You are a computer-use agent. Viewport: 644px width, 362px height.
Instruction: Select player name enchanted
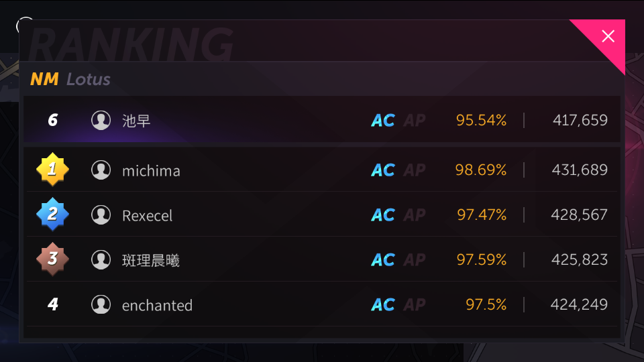(x=157, y=306)
